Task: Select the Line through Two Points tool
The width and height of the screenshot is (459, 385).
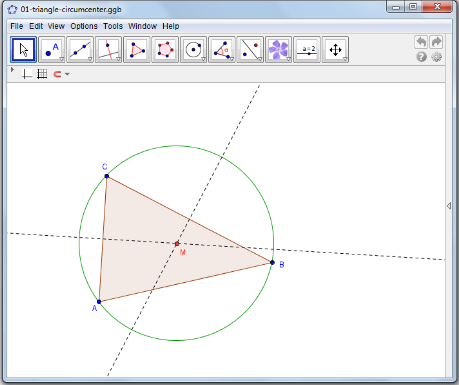Action: 80,50
